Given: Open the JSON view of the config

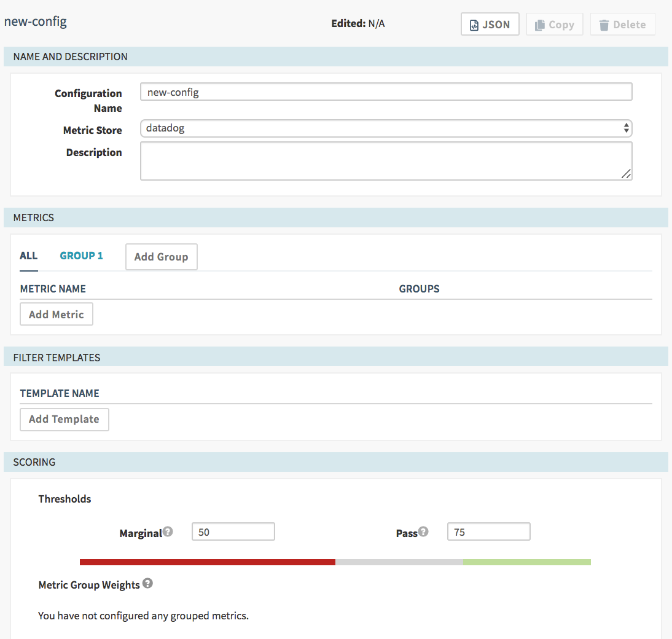Looking at the screenshot, I should [490, 25].
